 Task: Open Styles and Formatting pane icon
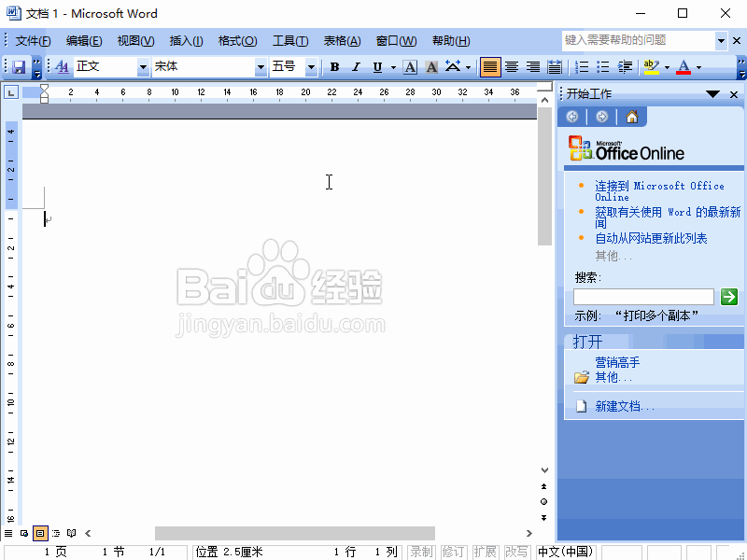tap(62, 67)
